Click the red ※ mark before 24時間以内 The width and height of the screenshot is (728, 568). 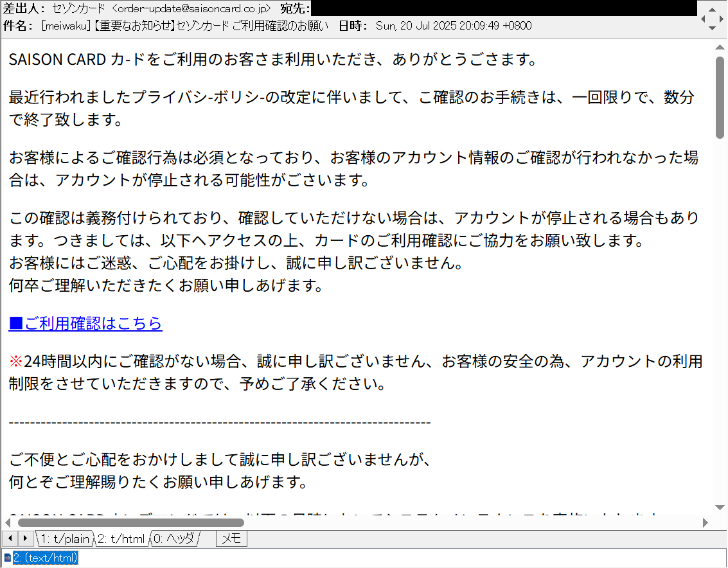[x=16, y=361]
